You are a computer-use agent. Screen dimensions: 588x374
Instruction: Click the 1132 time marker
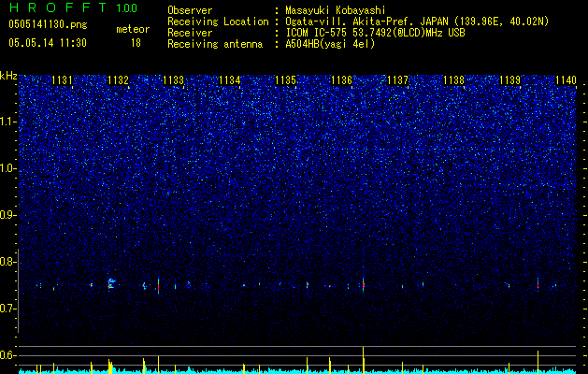coord(118,80)
